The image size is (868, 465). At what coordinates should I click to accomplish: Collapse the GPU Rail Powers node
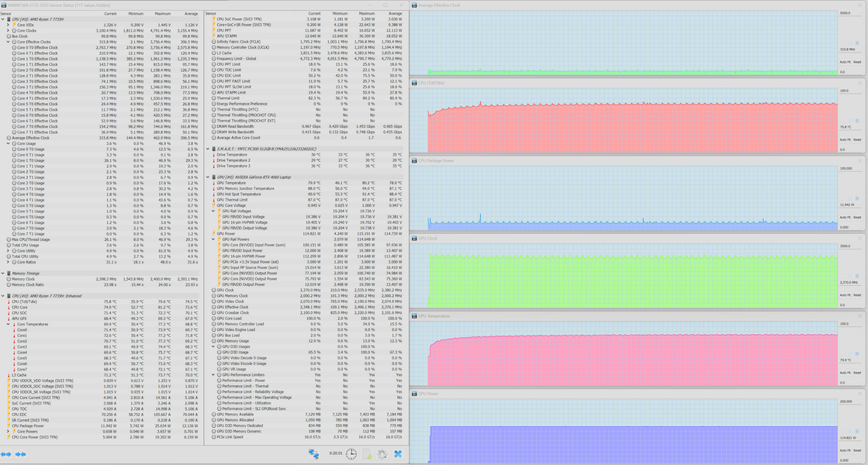coord(213,239)
